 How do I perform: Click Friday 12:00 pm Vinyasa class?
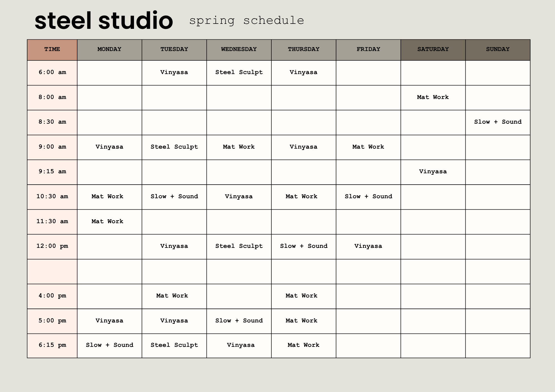pos(368,246)
